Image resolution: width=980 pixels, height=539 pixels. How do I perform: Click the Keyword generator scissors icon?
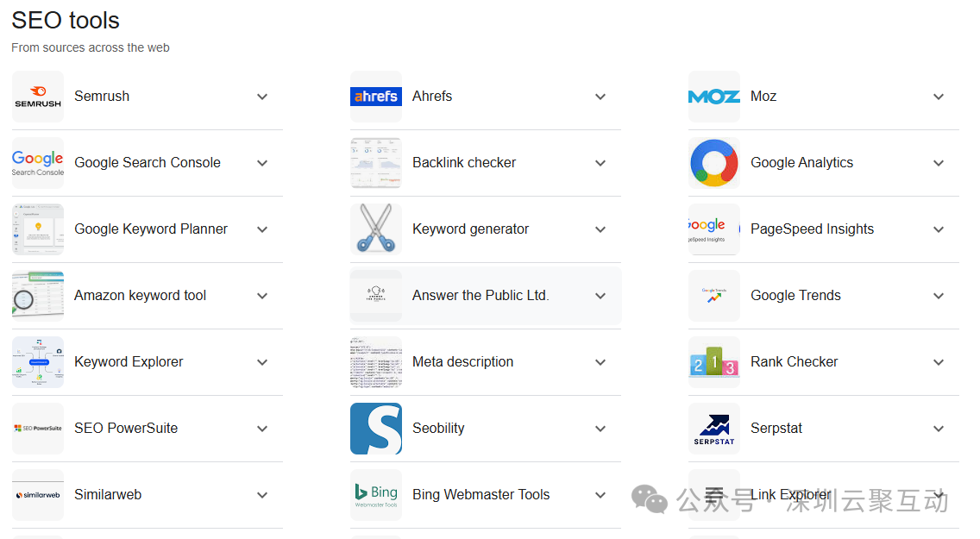point(376,229)
